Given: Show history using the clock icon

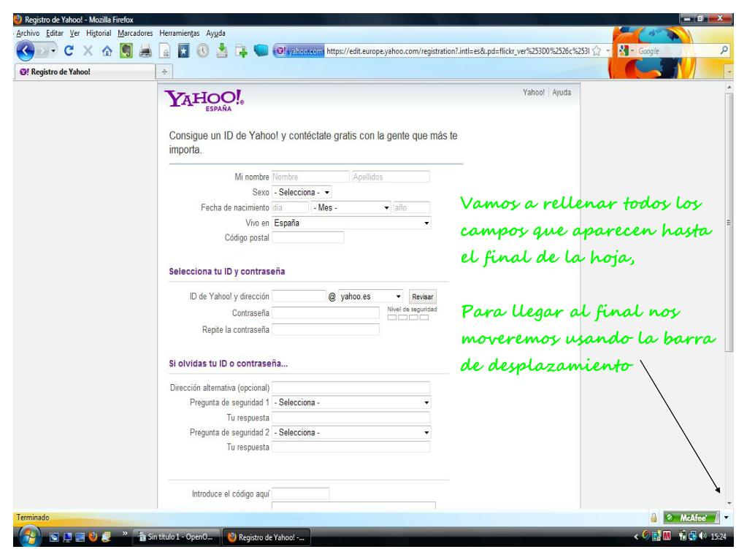Looking at the screenshot, I should (203, 50).
